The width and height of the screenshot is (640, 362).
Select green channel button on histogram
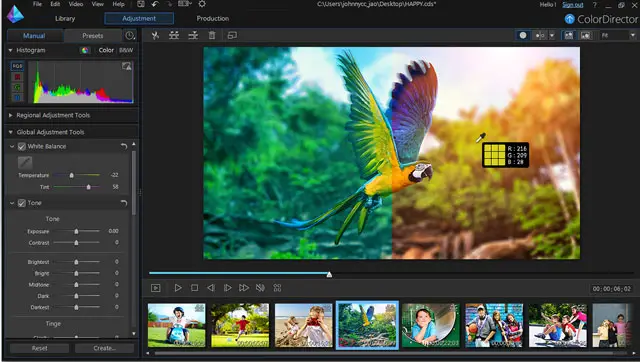click(x=17, y=87)
